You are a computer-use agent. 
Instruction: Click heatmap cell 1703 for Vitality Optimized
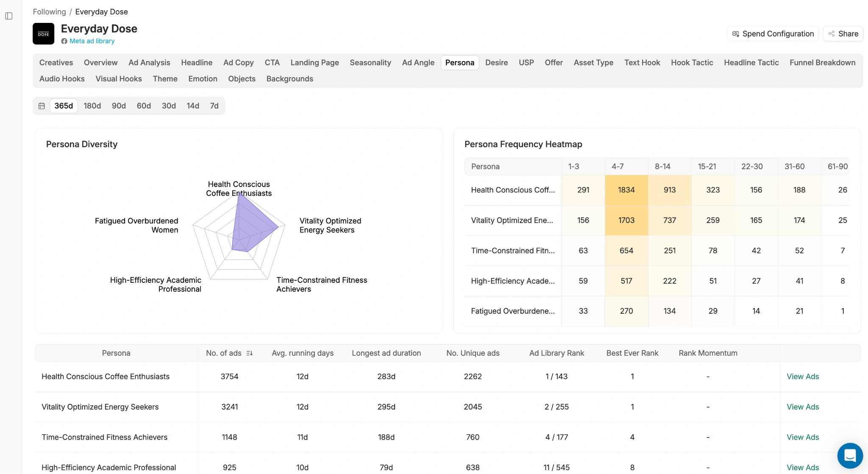(x=626, y=220)
